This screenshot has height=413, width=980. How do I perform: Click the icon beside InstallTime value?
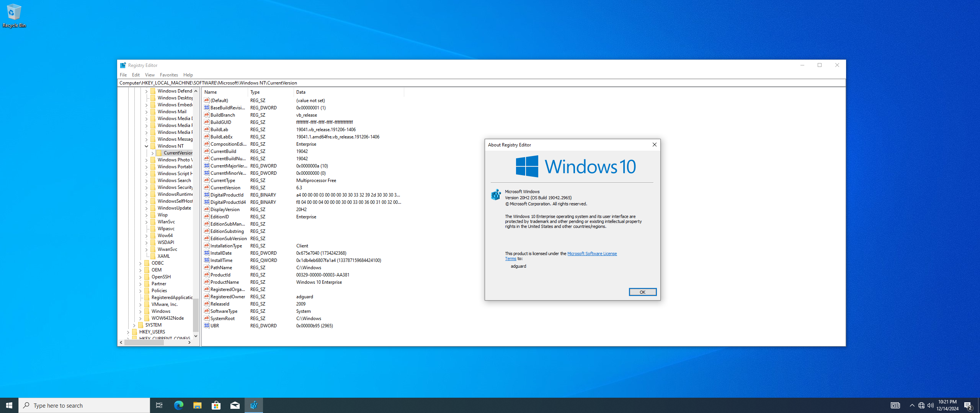click(x=207, y=260)
